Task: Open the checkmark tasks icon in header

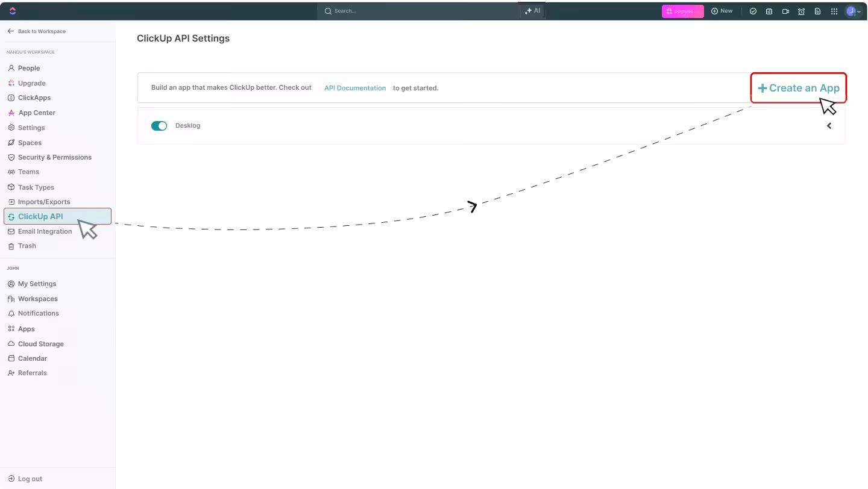Action: pos(753,11)
